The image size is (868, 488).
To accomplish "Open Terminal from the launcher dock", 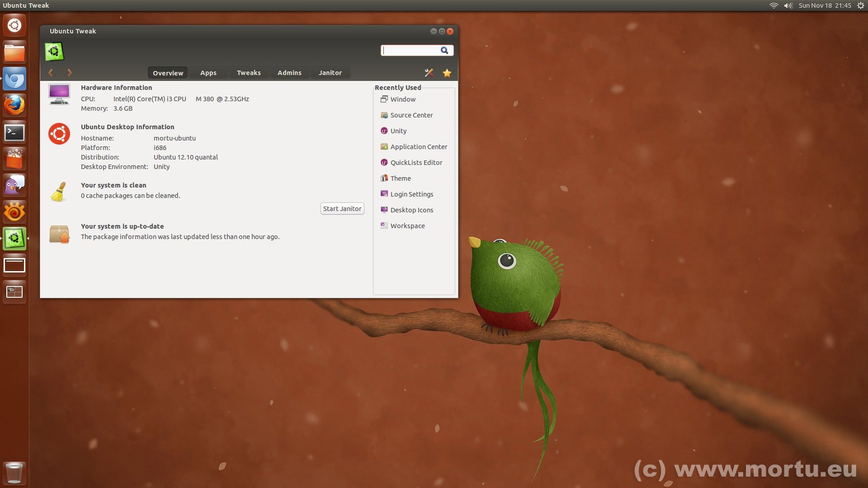I will coord(14,132).
